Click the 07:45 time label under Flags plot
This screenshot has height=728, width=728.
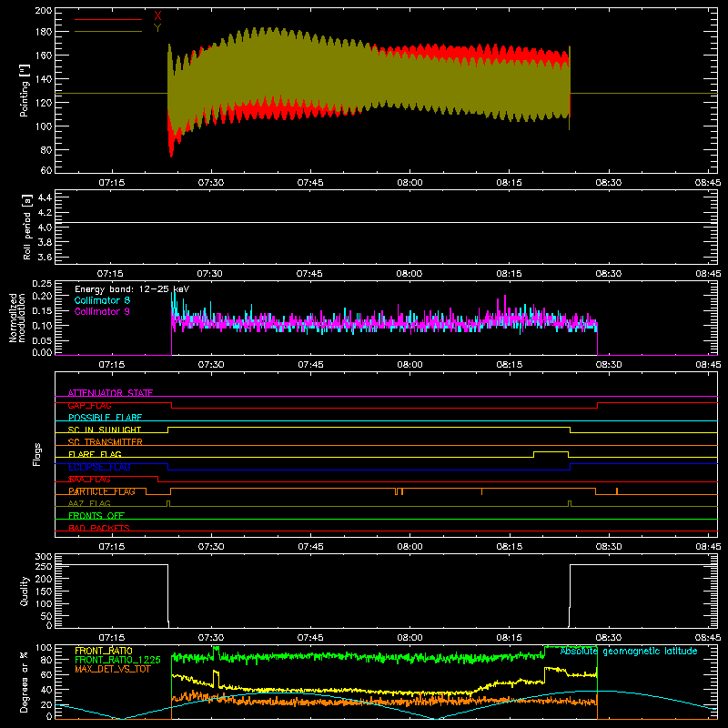click(310, 547)
